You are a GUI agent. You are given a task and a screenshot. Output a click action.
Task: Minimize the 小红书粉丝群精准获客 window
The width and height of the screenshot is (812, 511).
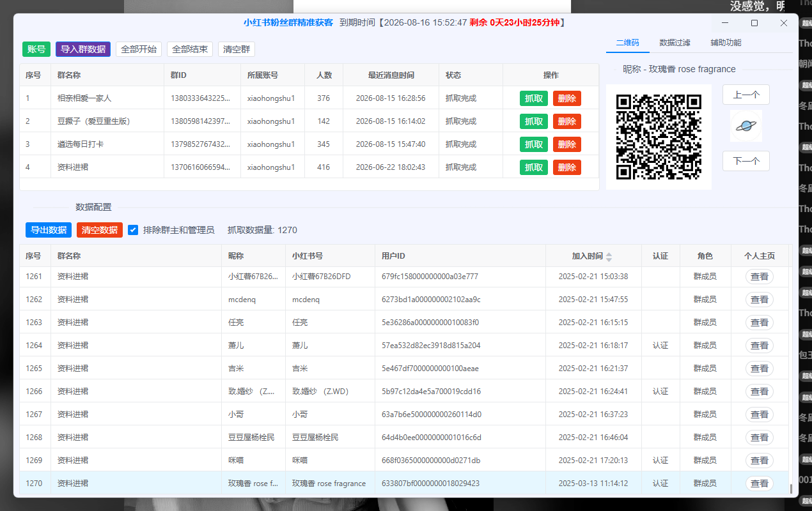click(725, 23)
